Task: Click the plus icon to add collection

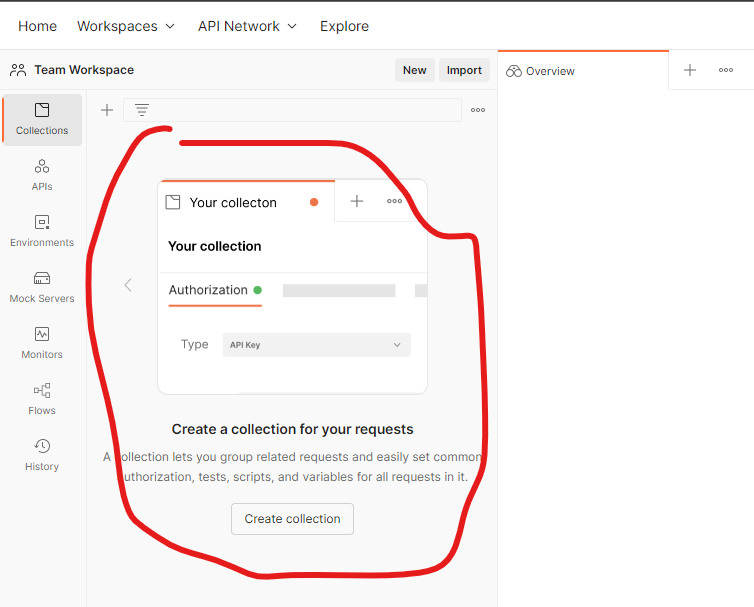Action: click(x=107, y=110)
